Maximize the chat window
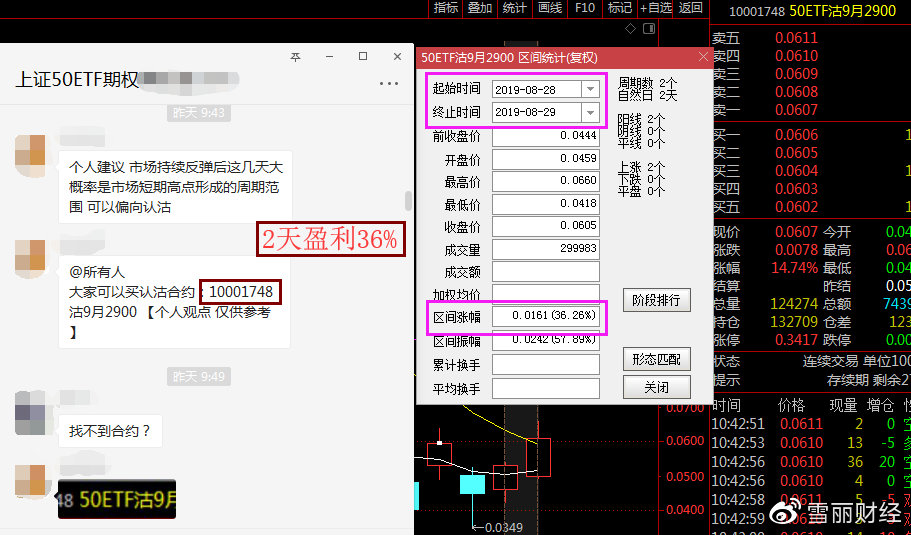 (363, 56)
